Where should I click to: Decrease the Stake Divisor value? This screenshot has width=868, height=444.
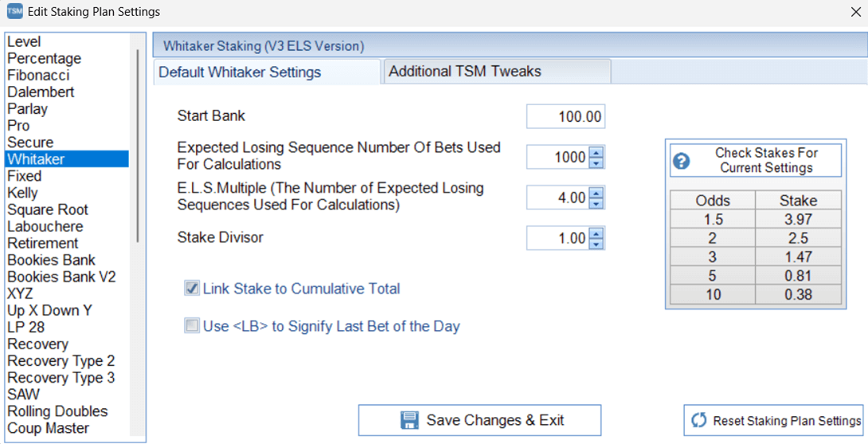point(596,243)
